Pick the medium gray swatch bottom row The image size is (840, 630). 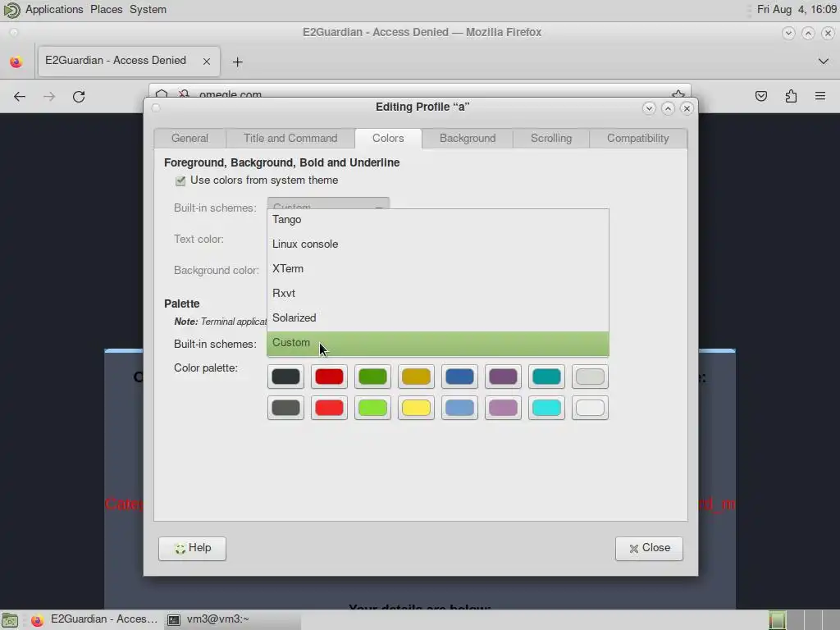point(285,408)
